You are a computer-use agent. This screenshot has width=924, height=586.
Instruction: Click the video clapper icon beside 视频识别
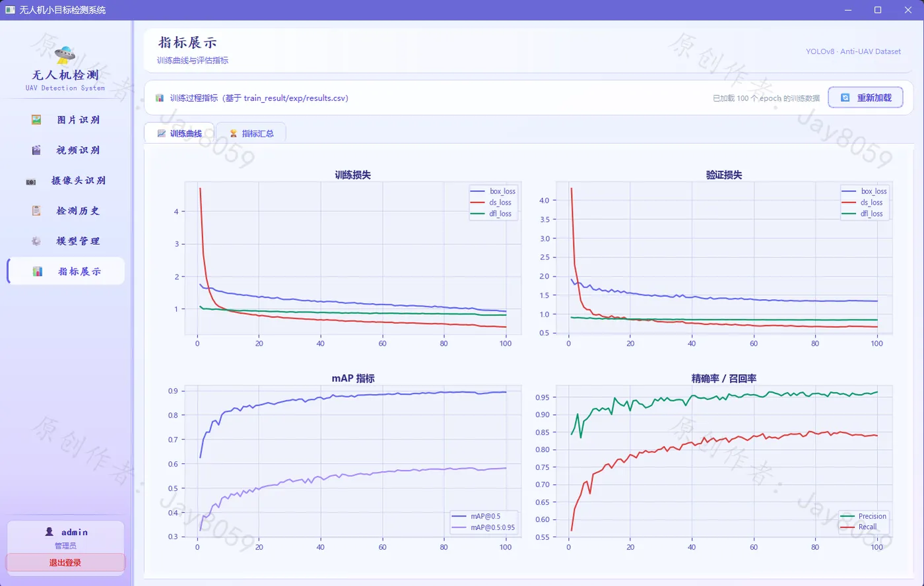pyautogui.click(x=36, y=150)
